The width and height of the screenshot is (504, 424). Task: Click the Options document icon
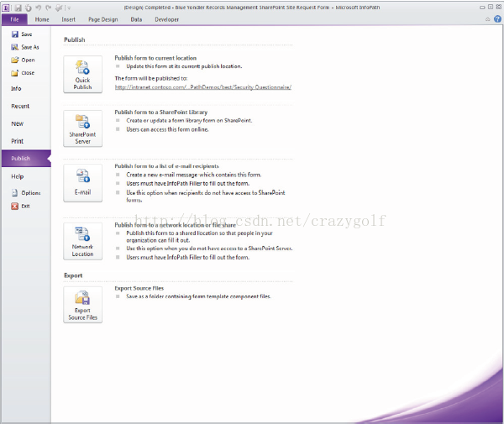click(x=15, y=193)
